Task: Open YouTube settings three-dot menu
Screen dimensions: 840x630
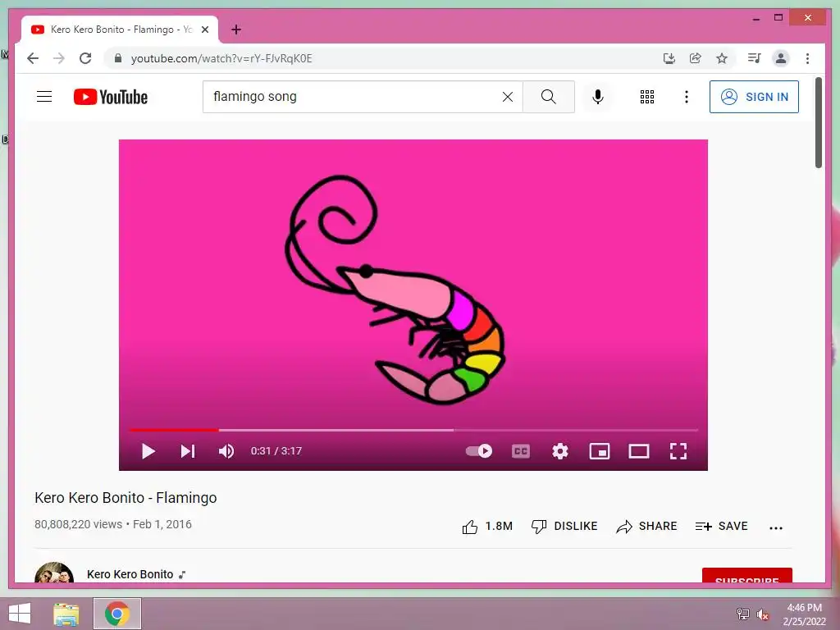Action: [x=687, y=97]
